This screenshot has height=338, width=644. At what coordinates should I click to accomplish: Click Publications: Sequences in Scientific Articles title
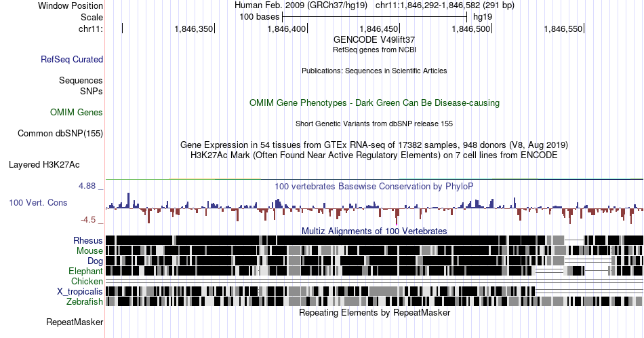(x=374, y=71)
